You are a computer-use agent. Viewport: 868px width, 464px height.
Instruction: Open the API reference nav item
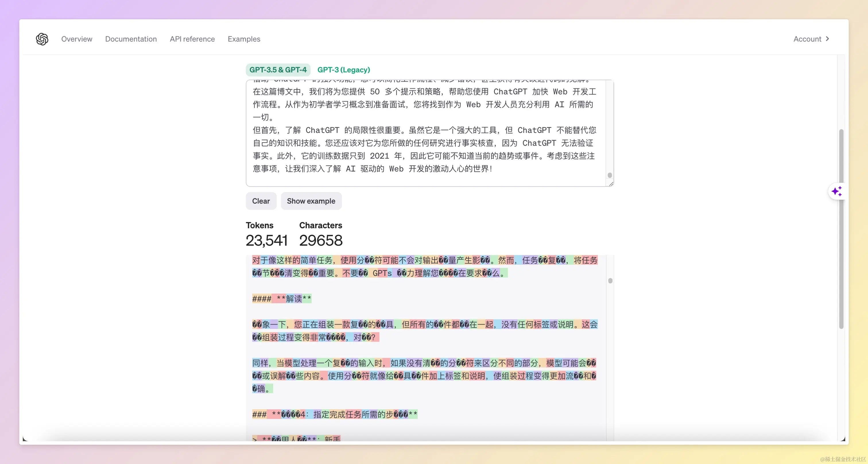tap(192, 39)
